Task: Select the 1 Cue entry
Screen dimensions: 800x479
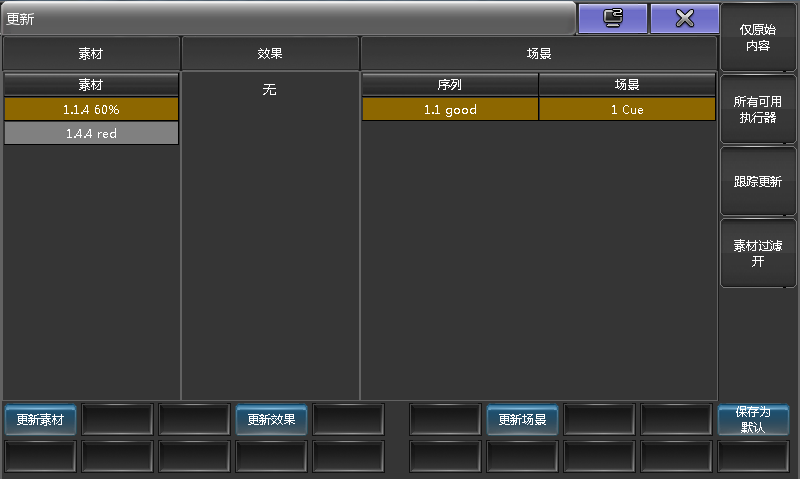Action: [627, 110]
